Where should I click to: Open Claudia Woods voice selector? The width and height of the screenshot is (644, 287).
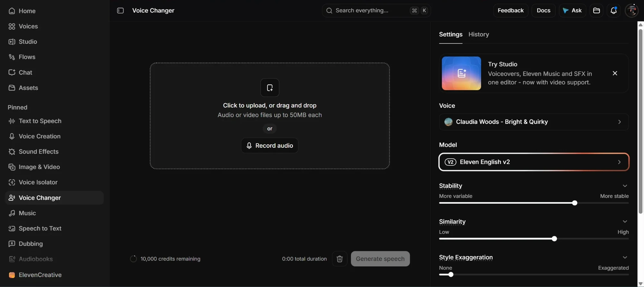click(534, 122)
